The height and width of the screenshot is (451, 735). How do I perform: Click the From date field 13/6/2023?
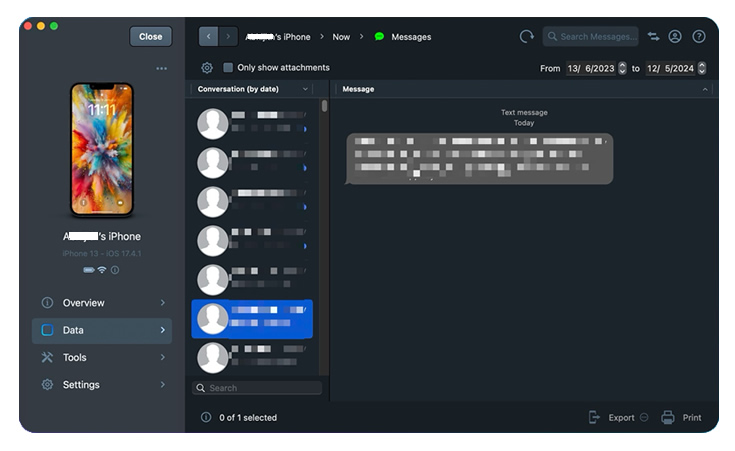pyautogui.click(x=591, y=68)
